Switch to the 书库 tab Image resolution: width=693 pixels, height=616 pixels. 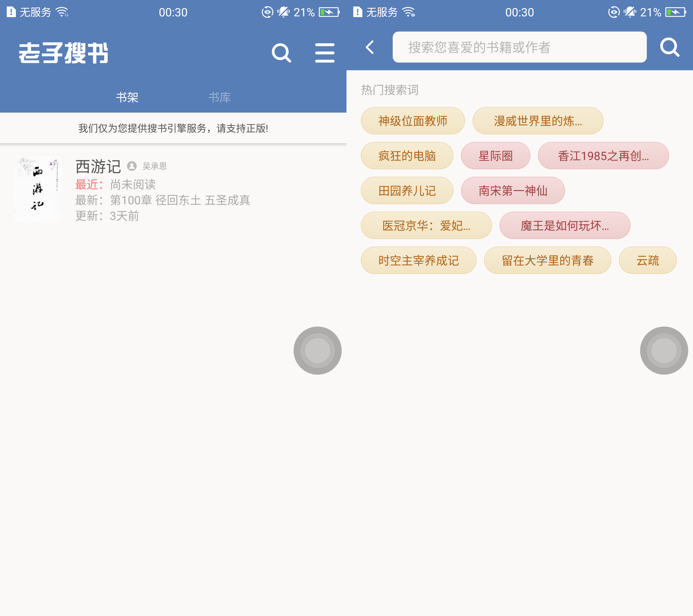219,97
